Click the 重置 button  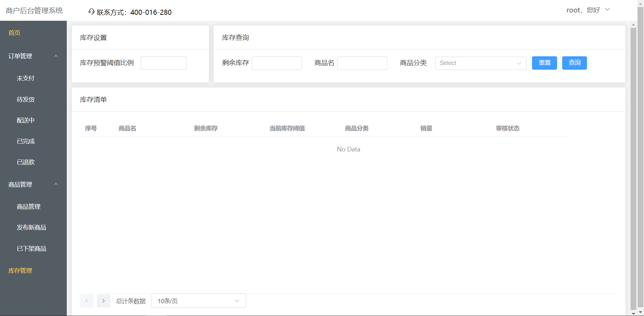tap(544, 63)
